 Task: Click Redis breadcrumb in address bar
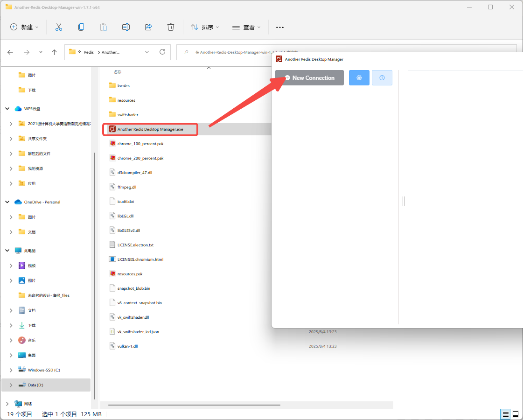89,52
